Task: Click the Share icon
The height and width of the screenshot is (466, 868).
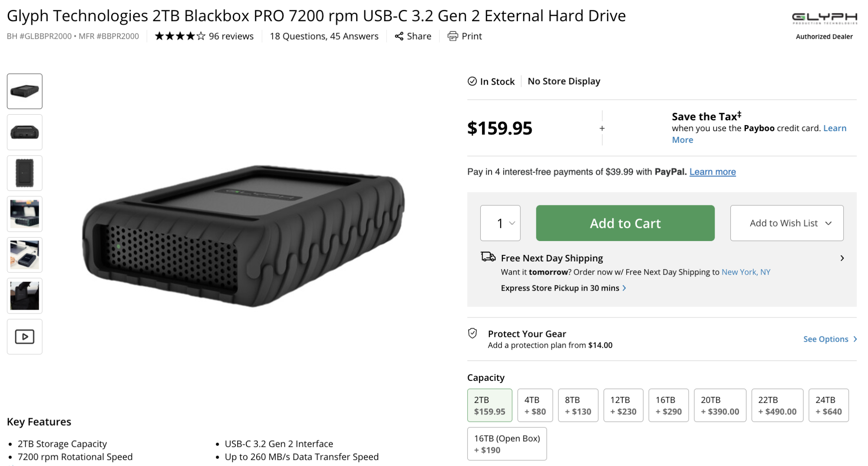Action: (x=399, y=36)
